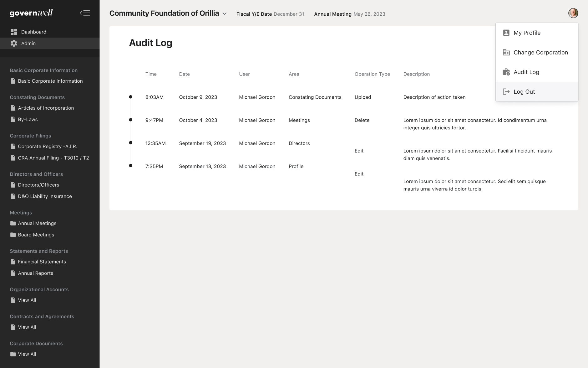588x368 pixels.
Task: Open Financial Statements in the sidebar
Action: click(42, 262)
